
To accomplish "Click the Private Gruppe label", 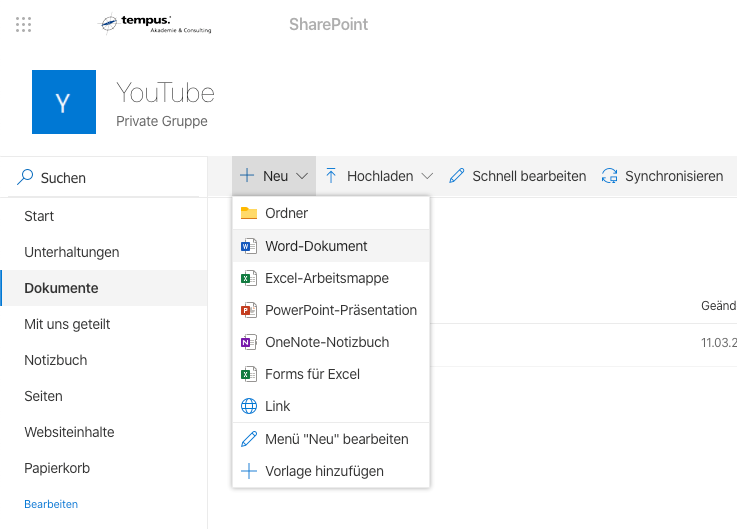I will pos(162,121).
